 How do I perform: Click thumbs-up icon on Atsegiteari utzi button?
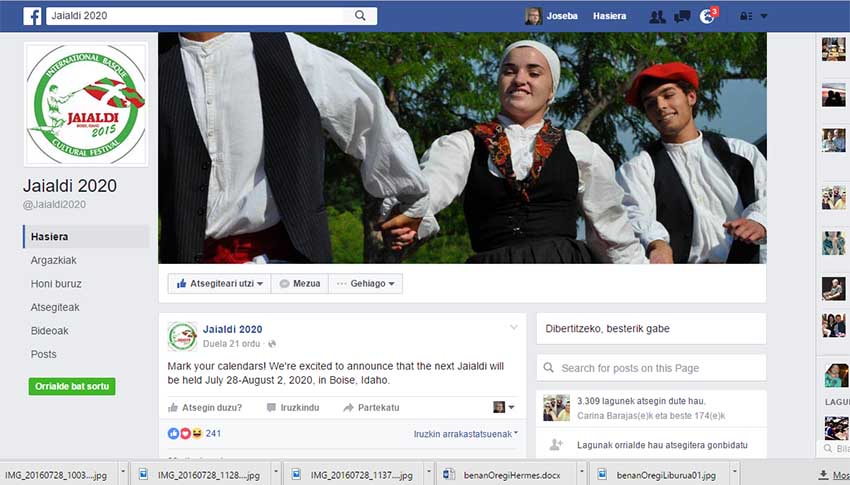(182, 283)
